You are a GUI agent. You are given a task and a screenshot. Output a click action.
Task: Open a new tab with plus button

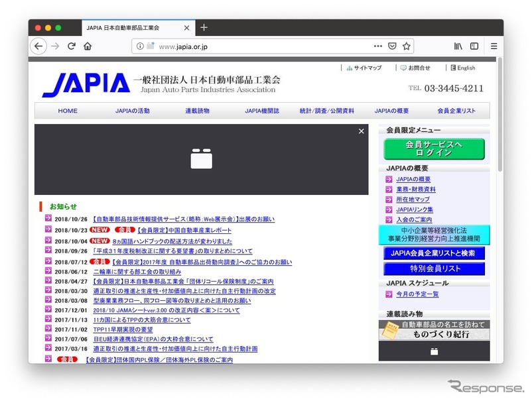click(204, 27)
